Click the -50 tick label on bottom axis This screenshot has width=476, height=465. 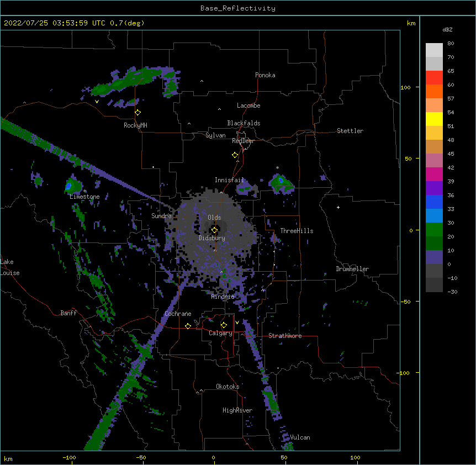pos(141,457)
